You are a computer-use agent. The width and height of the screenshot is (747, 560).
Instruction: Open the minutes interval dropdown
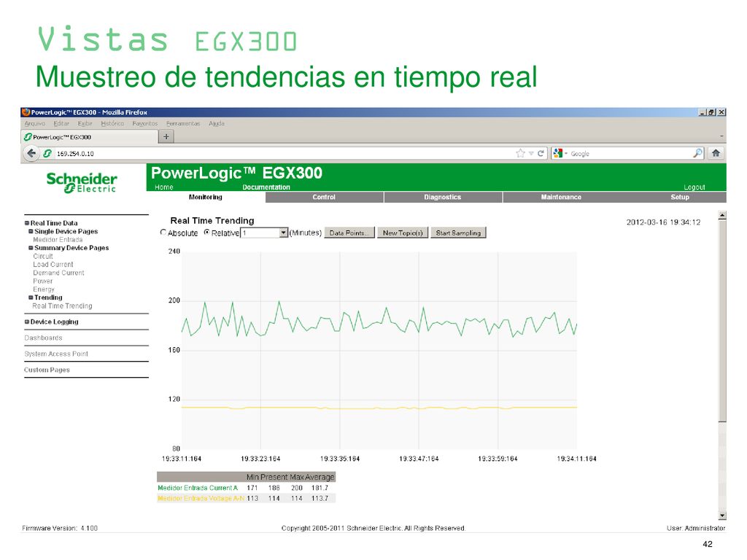284,233
